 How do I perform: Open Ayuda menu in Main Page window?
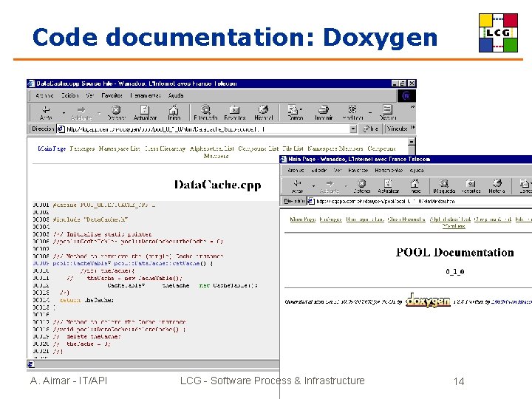coord(417,171)
